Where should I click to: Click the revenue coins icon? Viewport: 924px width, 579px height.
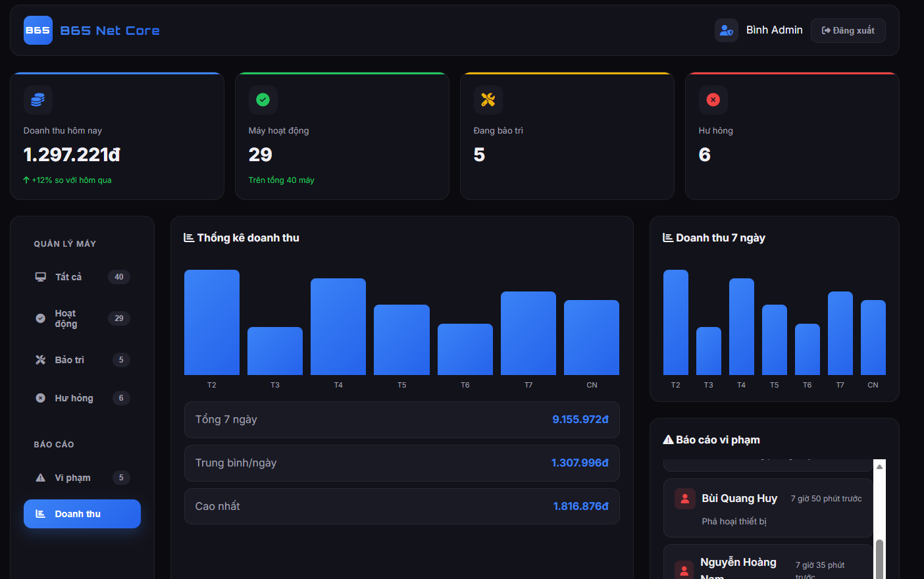[38, 100]
